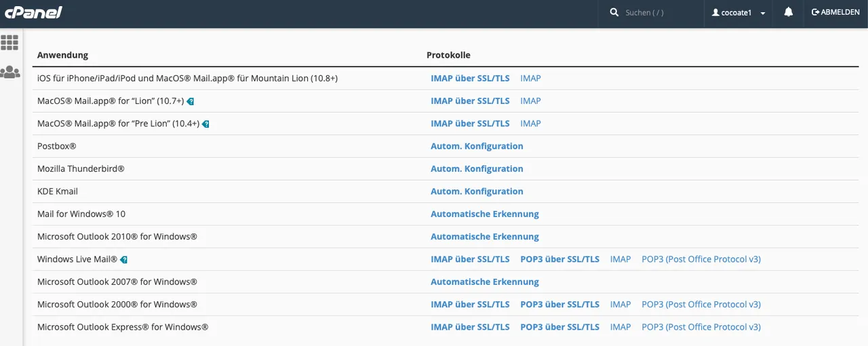This screenshot has width=868, height=346.
Task: Select plain IMAP for Outlook 2000
Action: point(620,305)
